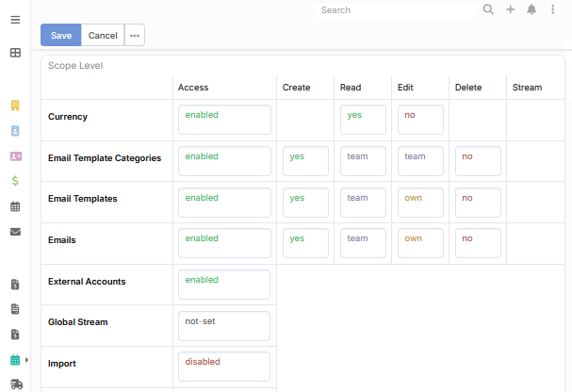Image resolution: width=572 pixels, height=392 pixels.
Task: Open the envelope Emails icon in the sidebar
Action: [15, 232]
